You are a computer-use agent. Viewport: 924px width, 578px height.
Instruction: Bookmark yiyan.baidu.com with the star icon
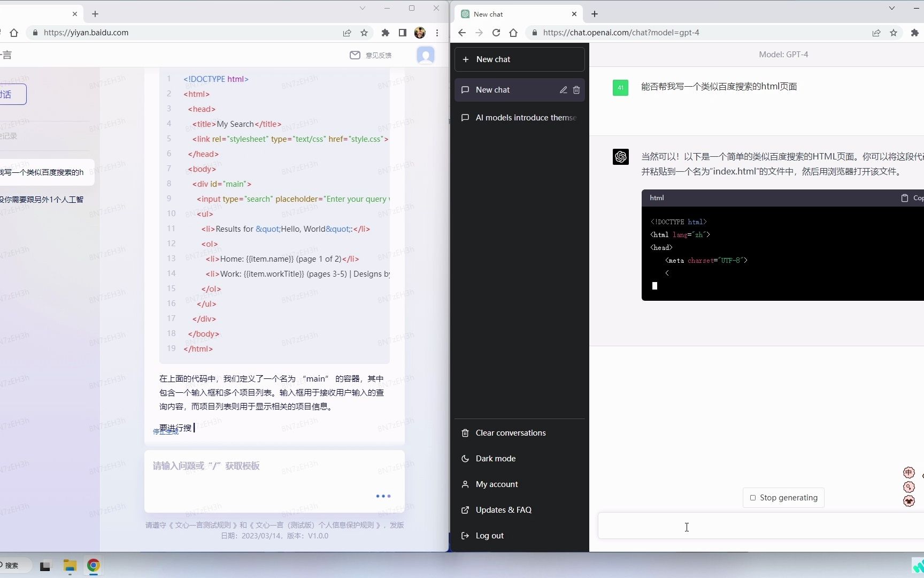point(364,33)
